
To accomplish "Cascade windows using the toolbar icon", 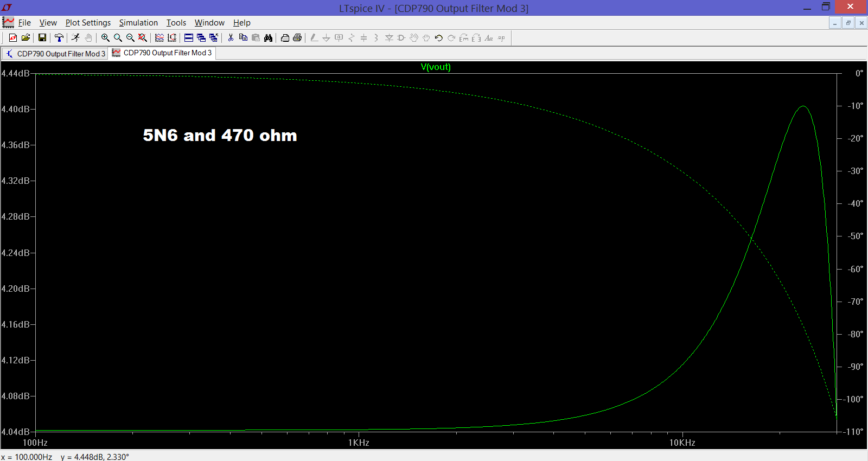I will (x=201, y=37).
